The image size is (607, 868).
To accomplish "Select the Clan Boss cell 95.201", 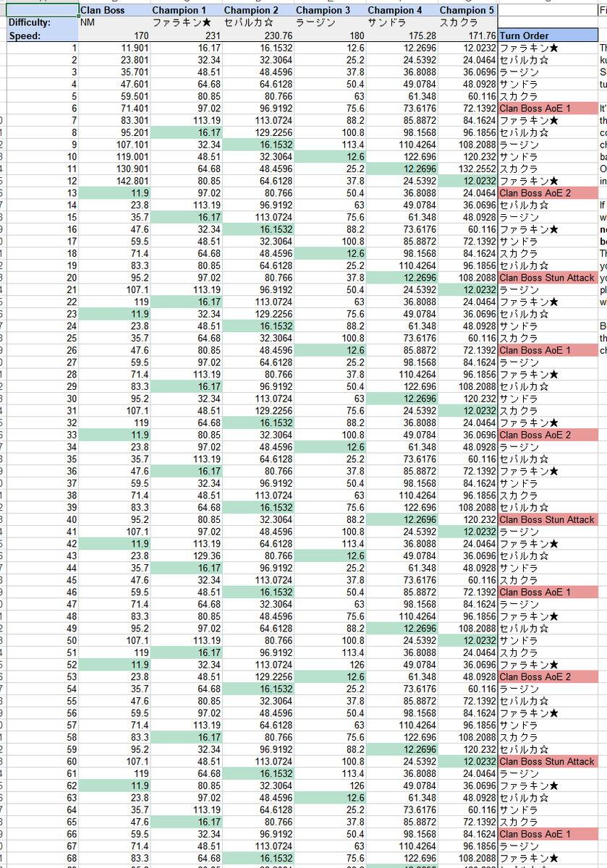I will 114,132.
